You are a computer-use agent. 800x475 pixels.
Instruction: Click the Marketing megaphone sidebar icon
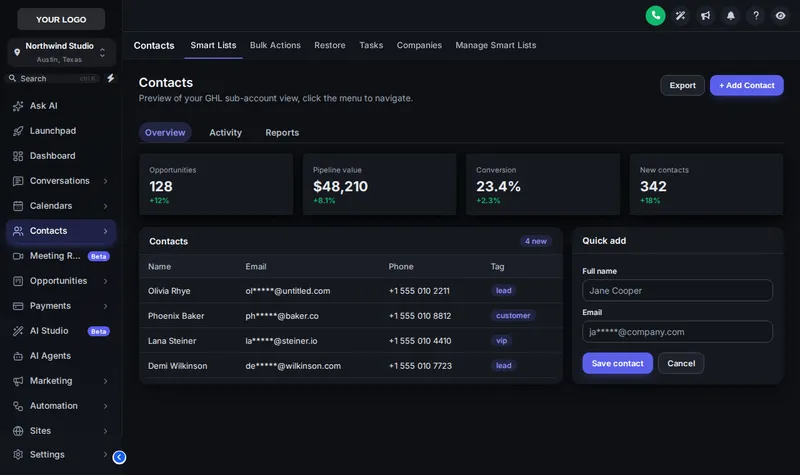coord(18,381)
